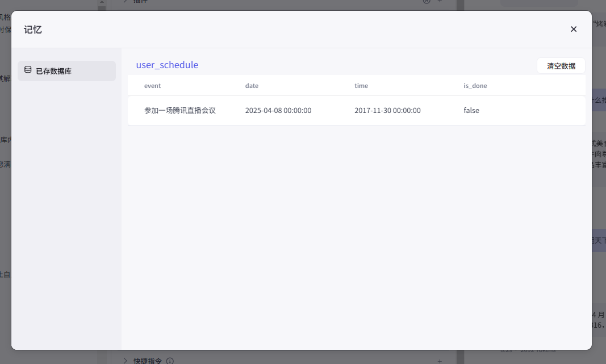Click the 记忆 dialog title text
The height and width of the screenshot is (364, 606).
click(33, 30)
